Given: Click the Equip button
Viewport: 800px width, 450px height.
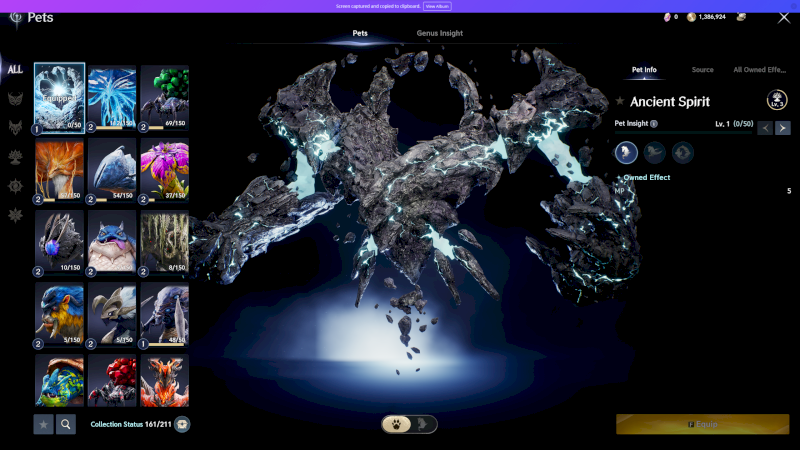Looking at the screenshot, I should (703, 424).
